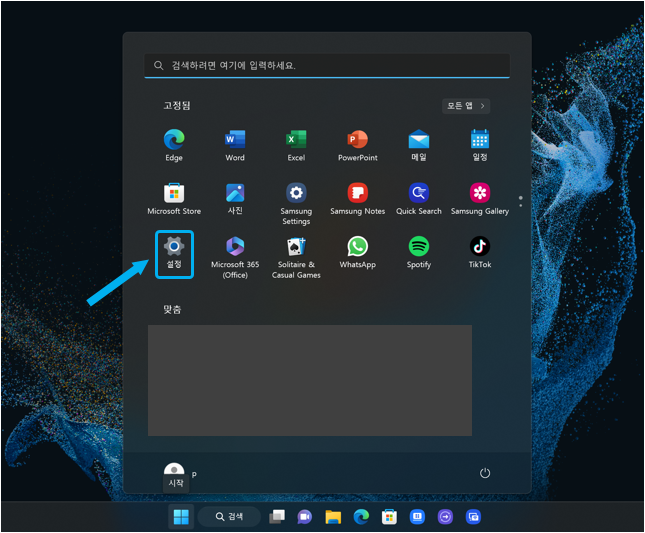
Task: Open the 메일 (Mail) app
Action: click(x=419, y=145)
